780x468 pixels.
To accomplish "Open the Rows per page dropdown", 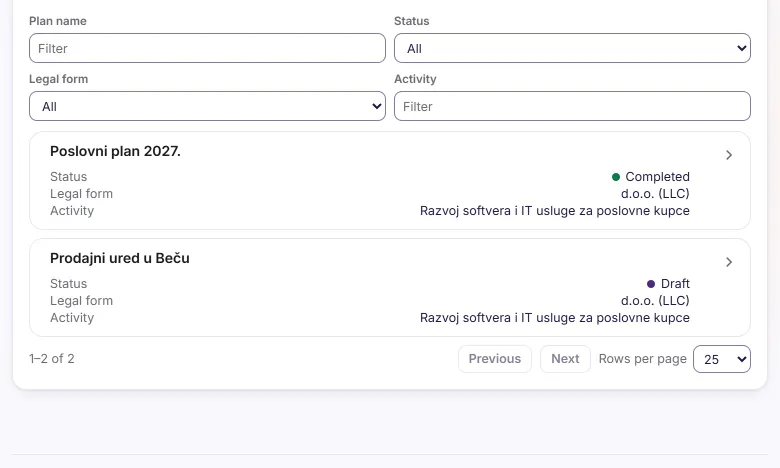I will point(722,359).
